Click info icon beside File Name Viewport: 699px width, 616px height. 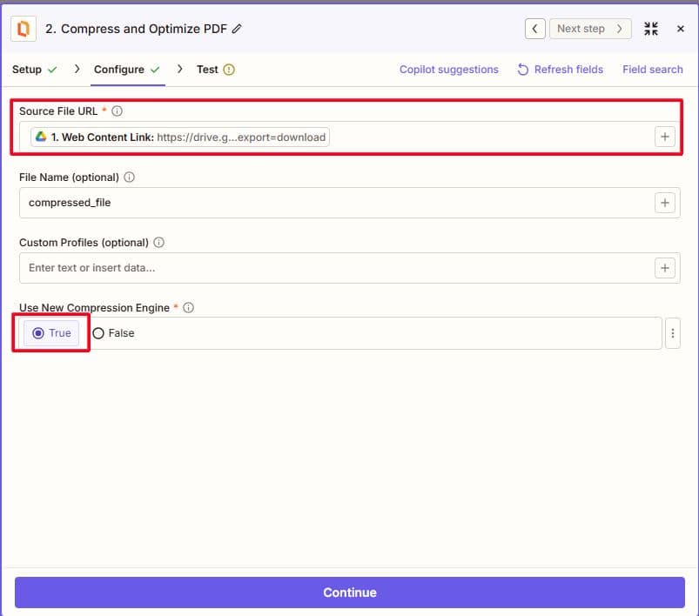[130, 177]
